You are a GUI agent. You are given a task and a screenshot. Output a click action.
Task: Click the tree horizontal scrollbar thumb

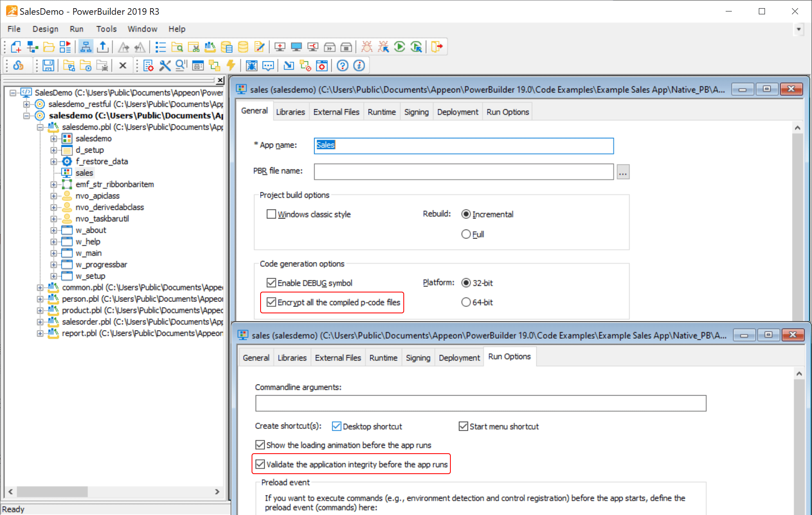(52, 491)
